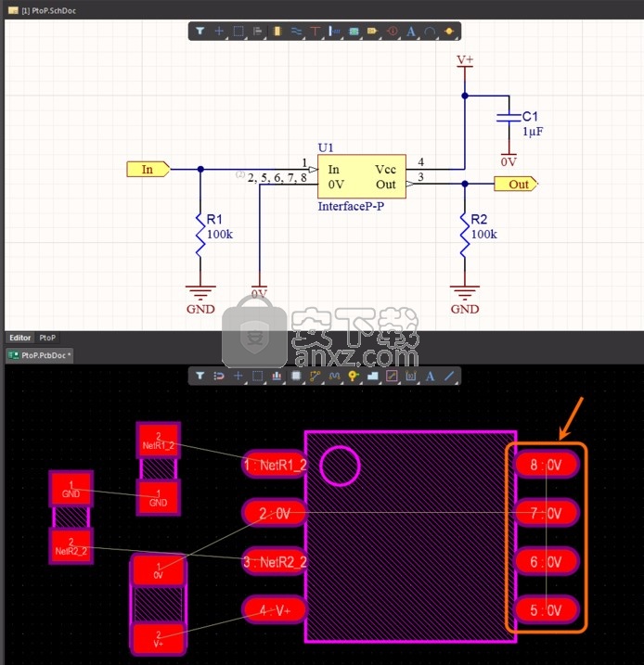Click the pin text 2, 5, 6, 7, 8
This screenshot has width=644, height=665.
point(277,178)
